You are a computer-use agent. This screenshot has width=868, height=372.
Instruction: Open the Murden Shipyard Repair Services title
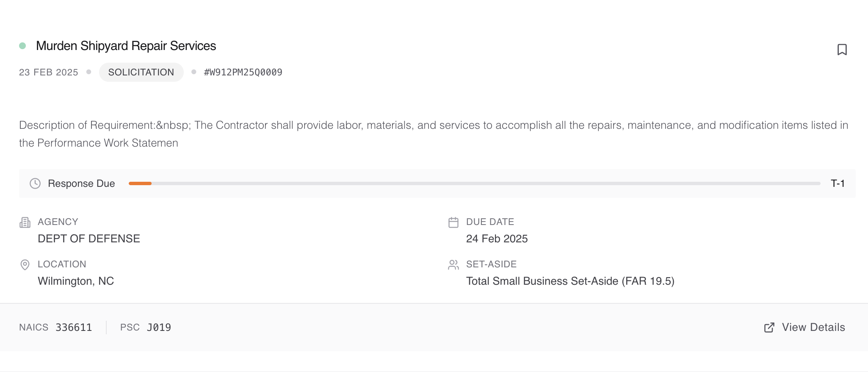(x=126, y=46)
